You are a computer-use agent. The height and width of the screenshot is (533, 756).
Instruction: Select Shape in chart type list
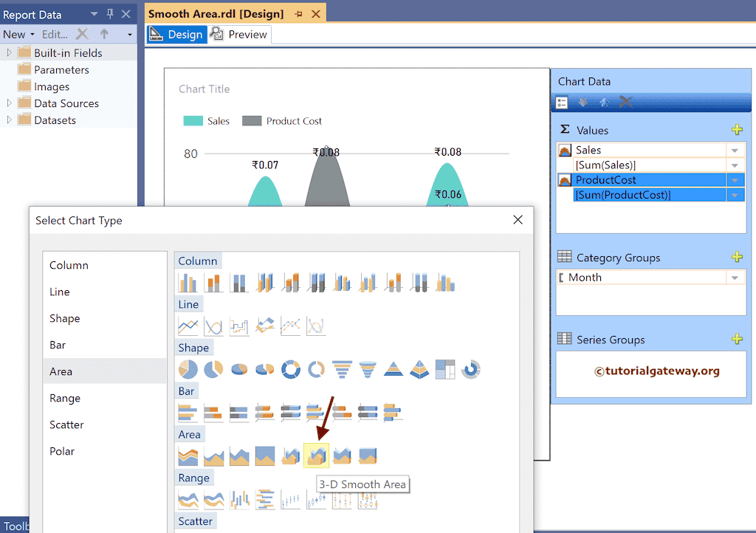(105, 318)
